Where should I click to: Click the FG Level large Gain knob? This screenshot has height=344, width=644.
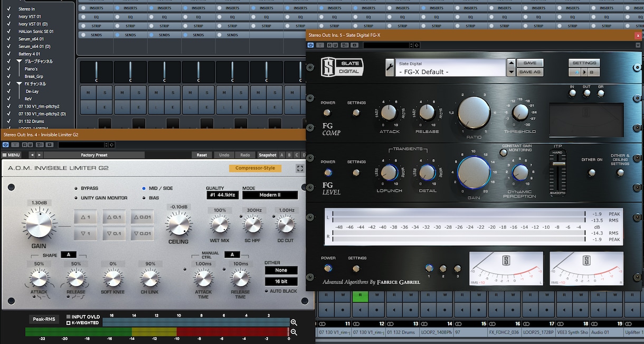(473, 172)
